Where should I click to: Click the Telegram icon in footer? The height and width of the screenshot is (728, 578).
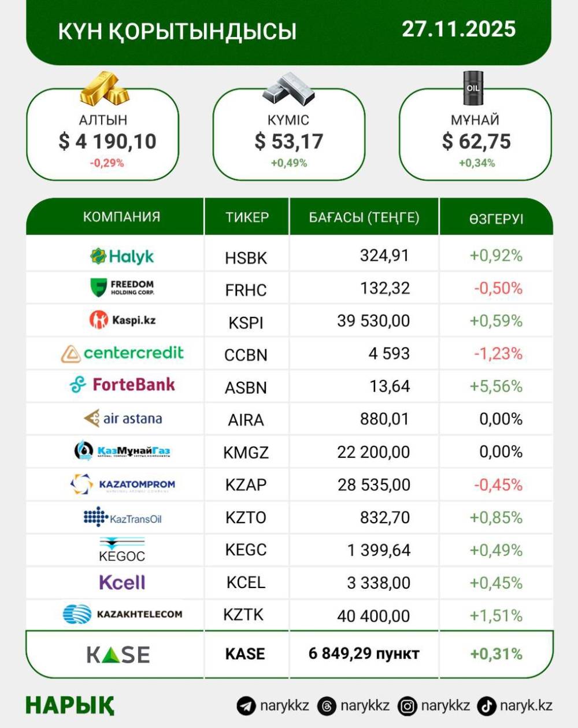click(246, 706)
